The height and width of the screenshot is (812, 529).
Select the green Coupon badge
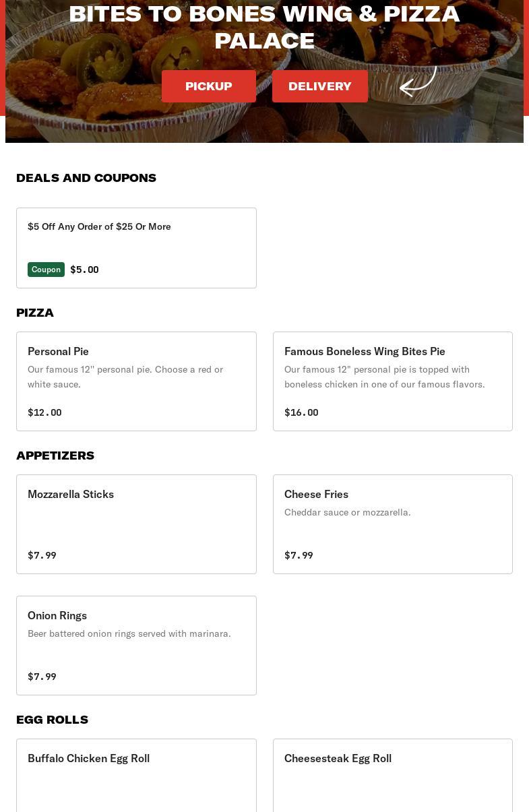tap(46, 270)
